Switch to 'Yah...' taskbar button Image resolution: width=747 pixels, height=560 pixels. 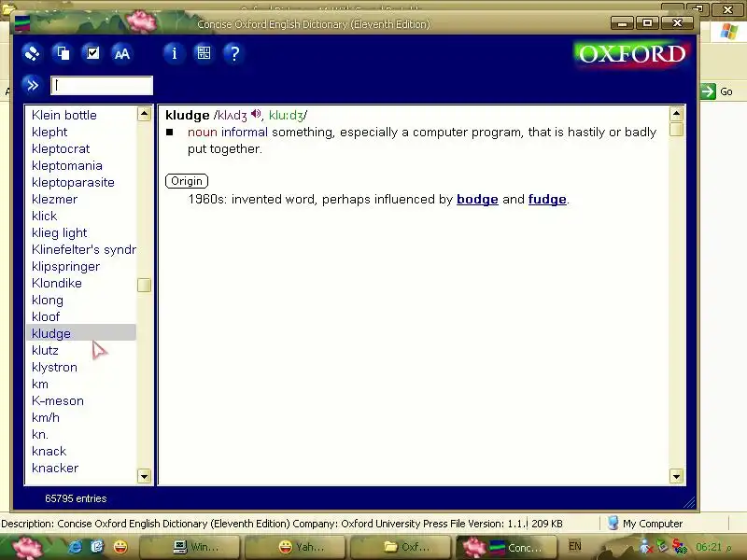(294, 547)
